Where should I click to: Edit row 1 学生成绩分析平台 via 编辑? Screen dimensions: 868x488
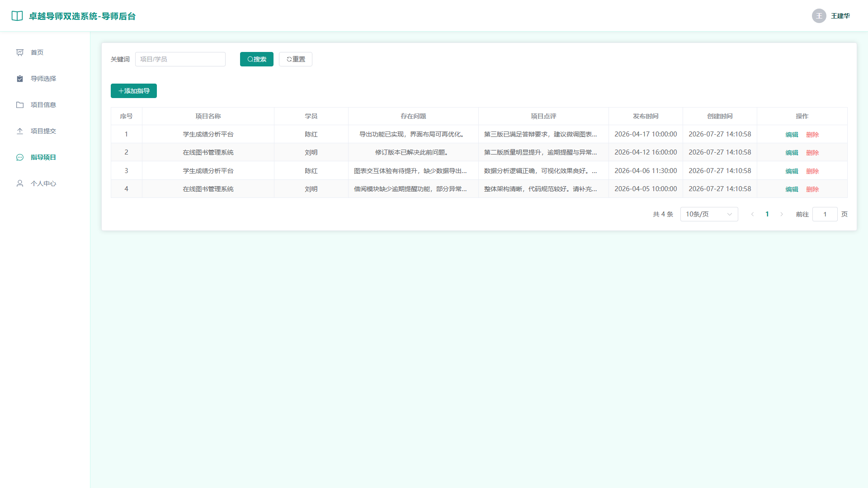pyautogui.click(x=792, y=135)
